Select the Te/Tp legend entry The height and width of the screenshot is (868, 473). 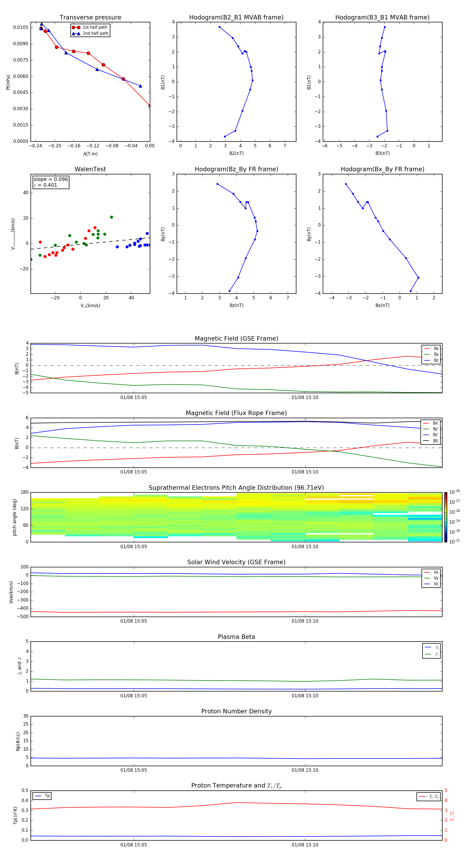click(429, 796)
